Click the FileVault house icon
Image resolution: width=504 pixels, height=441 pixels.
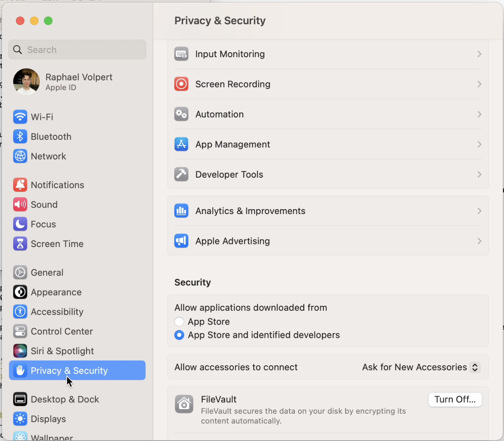tap(184, 404)
